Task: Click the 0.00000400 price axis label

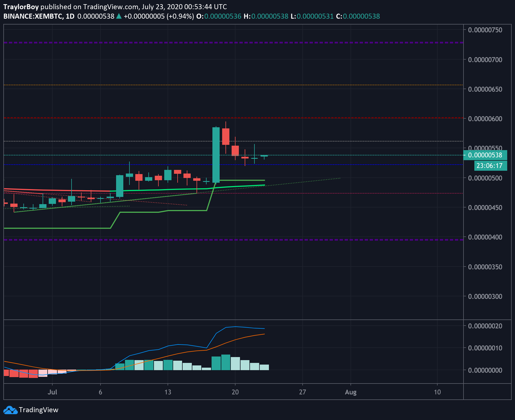Action: pyautogui.click(x=485, y=237)
